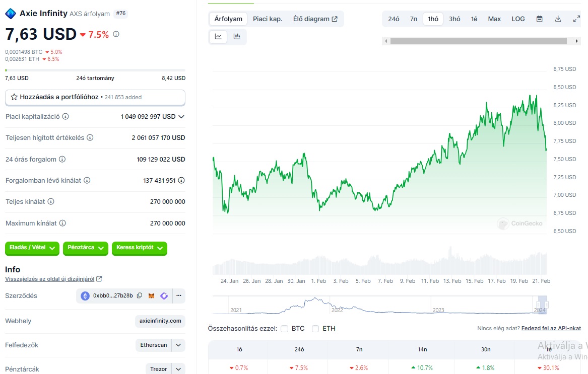Click Fedezd fel az API-nkat link
This screenshot has height=374, width=588.
click(x=551, y=328)
